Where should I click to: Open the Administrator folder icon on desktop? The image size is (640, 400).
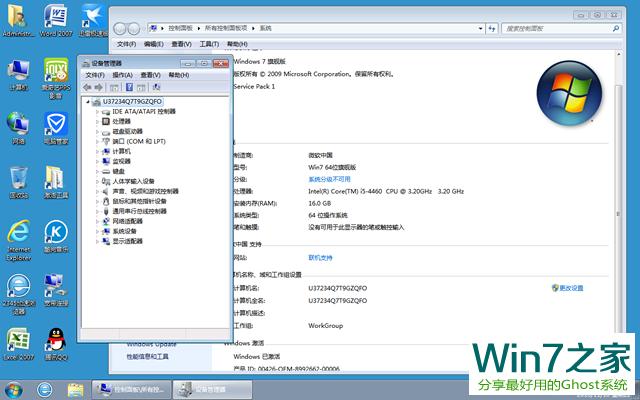coord(18,20)
